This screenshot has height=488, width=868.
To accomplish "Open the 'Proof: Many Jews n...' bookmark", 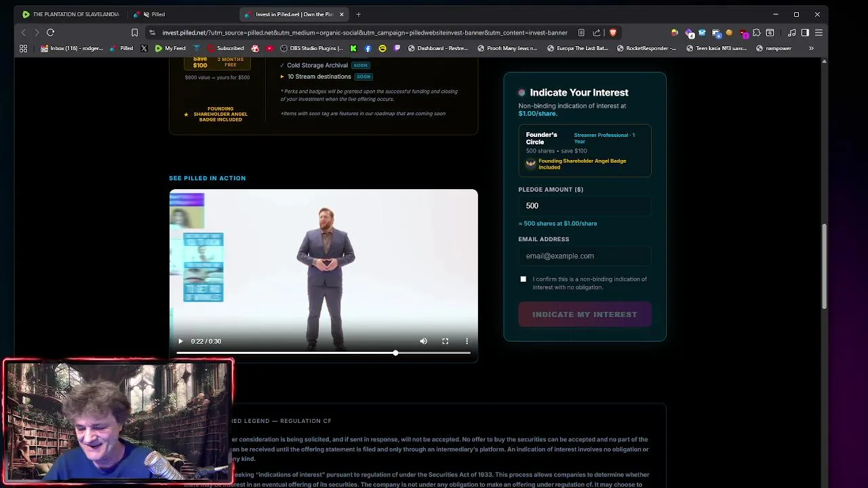I will pos(508,48).
